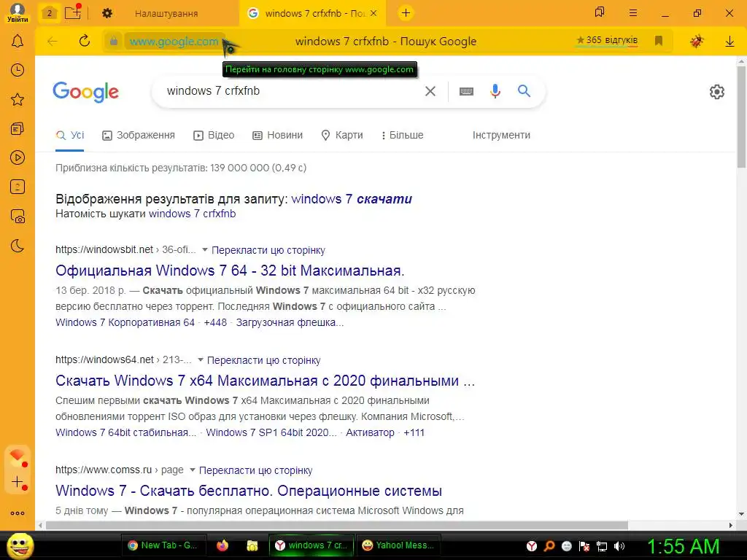Image resolution: width=747 pixels, height=560 pixels.
Task: Open the Активатор sublink
Action: coord(370,432)
